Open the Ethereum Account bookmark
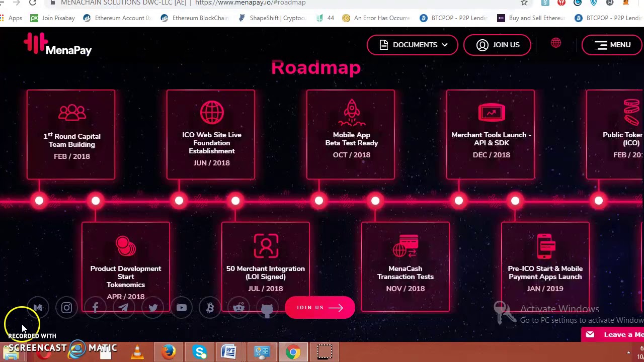Viewport: 644px width, 362px height. (117, 18)
